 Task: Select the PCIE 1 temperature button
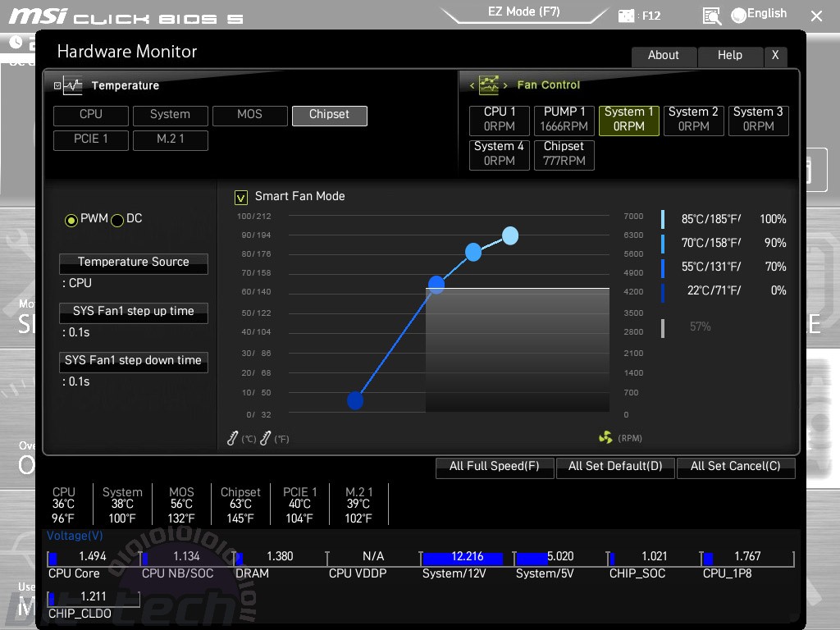91,139
